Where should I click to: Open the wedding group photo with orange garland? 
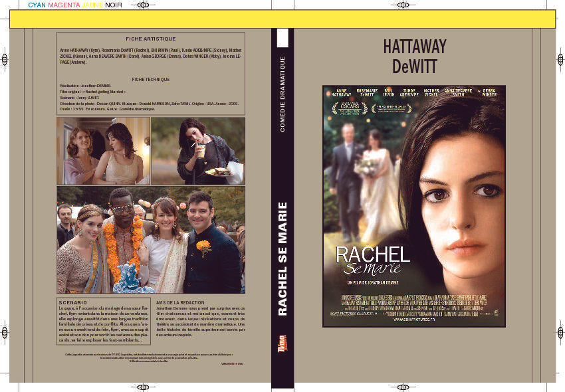coord(151,240)
